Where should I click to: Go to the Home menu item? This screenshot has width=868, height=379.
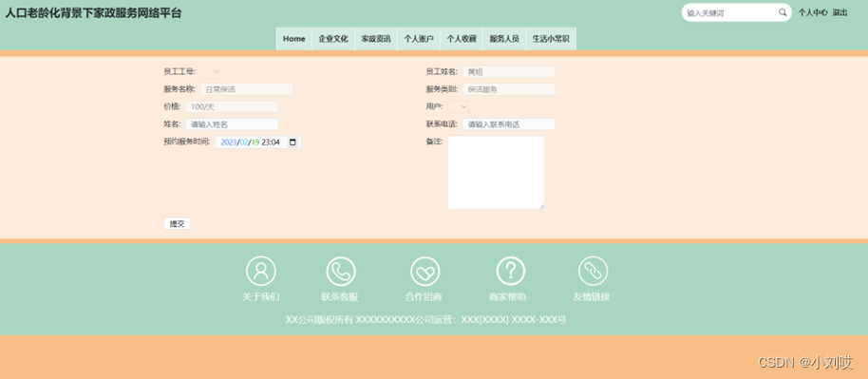(x=294, y=39)
